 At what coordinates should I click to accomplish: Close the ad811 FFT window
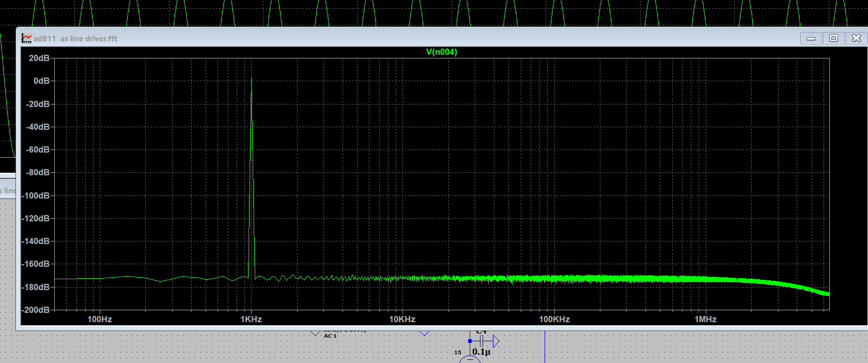856,38
